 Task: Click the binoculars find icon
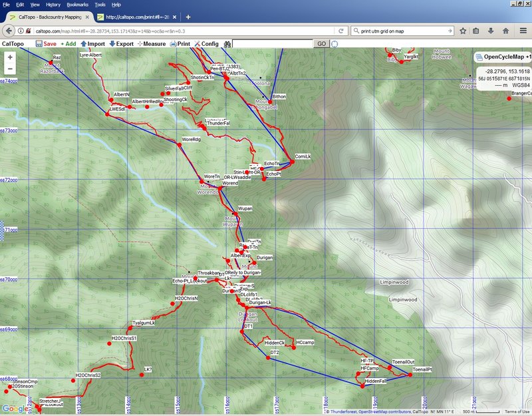(227, 44)
